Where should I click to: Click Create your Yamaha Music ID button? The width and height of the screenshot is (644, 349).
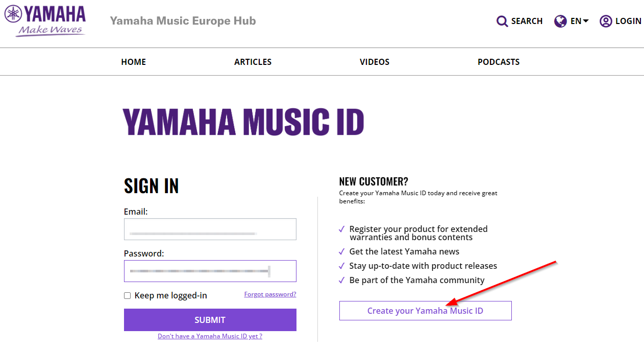pos(426,311)
